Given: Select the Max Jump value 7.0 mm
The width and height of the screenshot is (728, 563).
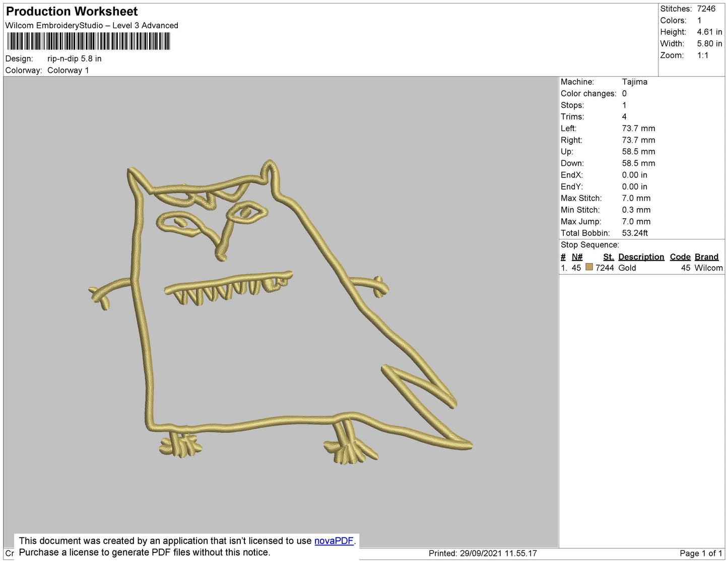Looking at the screenshot, I should [x=636, y=221].
